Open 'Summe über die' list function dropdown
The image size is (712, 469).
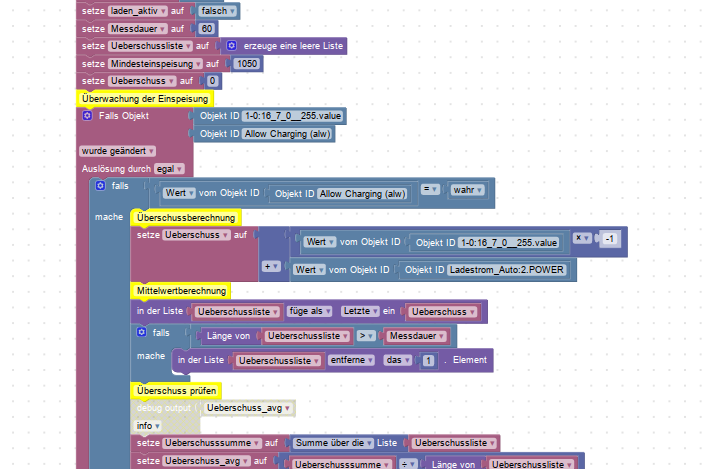point(333,443)
